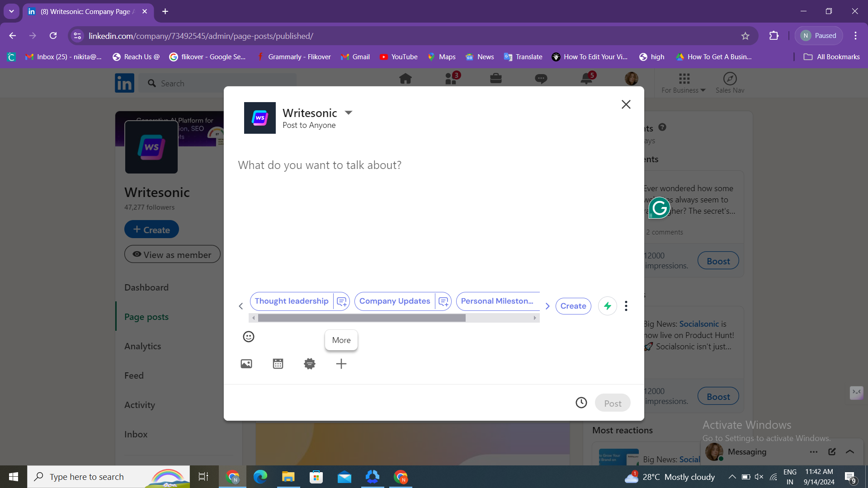
Task: Click the Company Updates chip
Action: click(x=395, y=301)
